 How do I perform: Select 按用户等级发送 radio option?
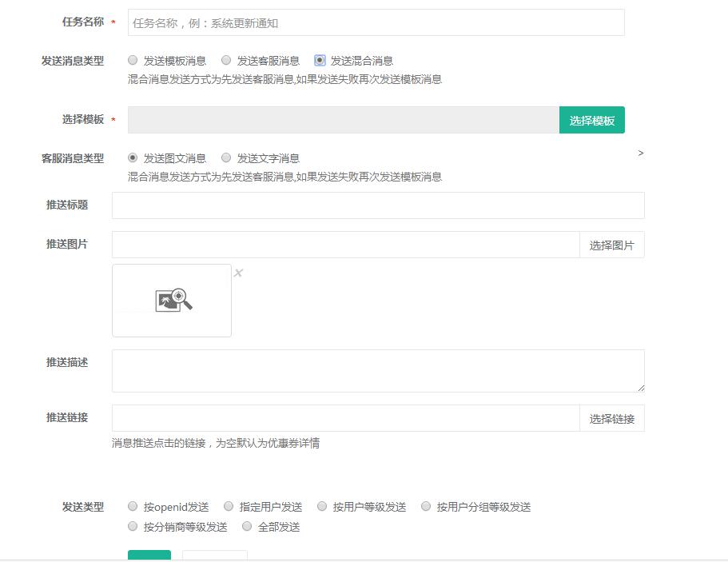pos(322,506)
